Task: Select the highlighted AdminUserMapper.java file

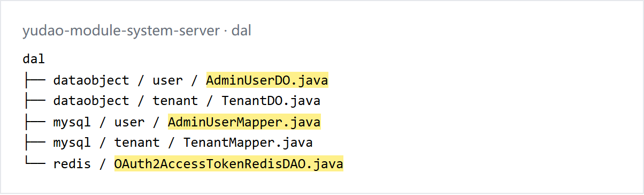Action: 244,122
